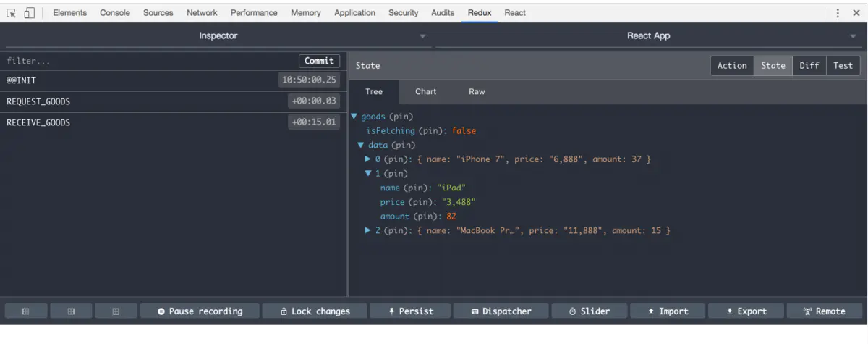This screenshot has height=344, width=868.
Task: Switch to the Test view
Action: 843,65
